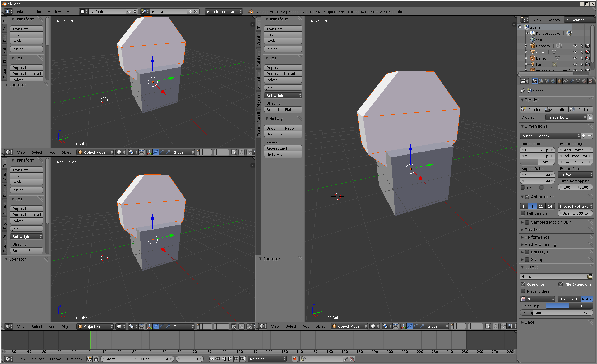Open the Blender Render engine dropdown
The image size is (597, 364).
tap(224, 11)
